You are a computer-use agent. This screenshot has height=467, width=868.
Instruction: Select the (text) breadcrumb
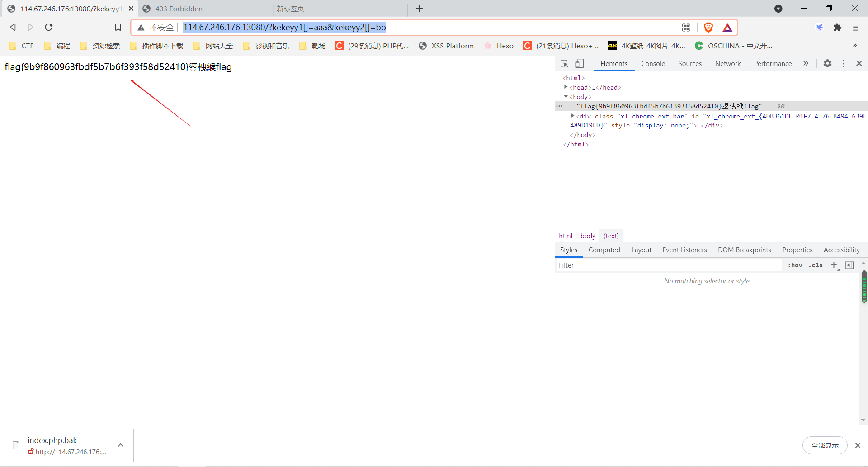[611, 236]
